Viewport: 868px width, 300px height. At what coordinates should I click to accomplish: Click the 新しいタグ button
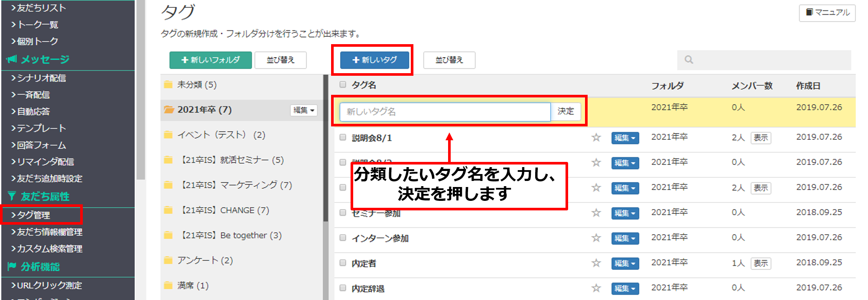(375, 60)
